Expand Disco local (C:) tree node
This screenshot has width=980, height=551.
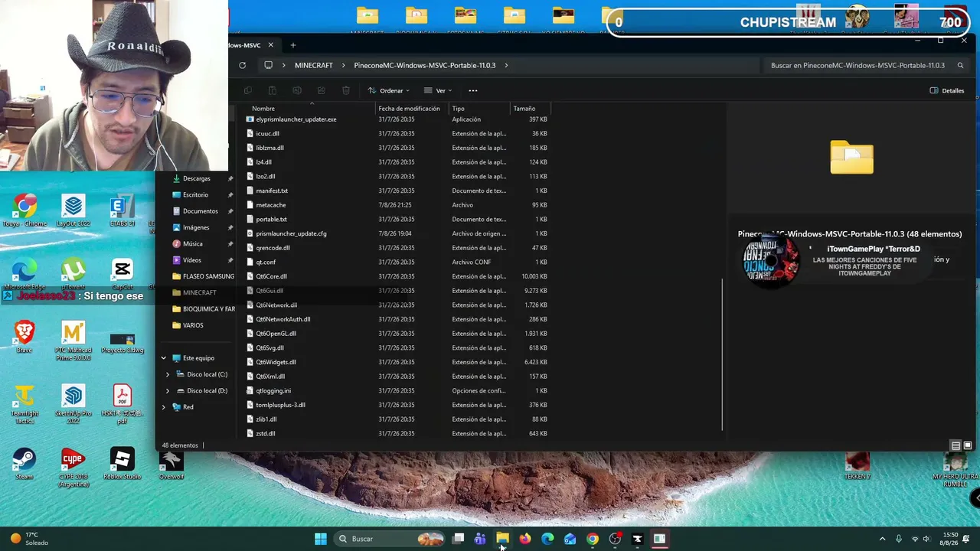[x=168, y=374]
